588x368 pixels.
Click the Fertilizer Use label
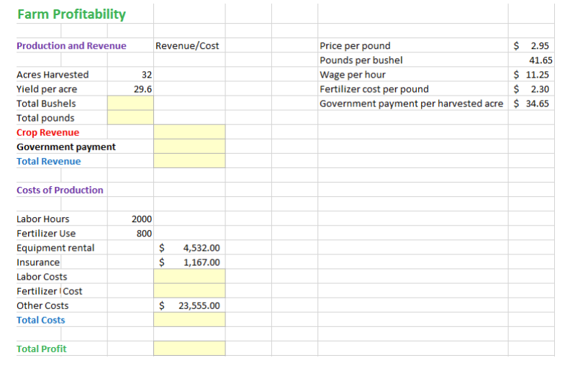coord(46,233)
